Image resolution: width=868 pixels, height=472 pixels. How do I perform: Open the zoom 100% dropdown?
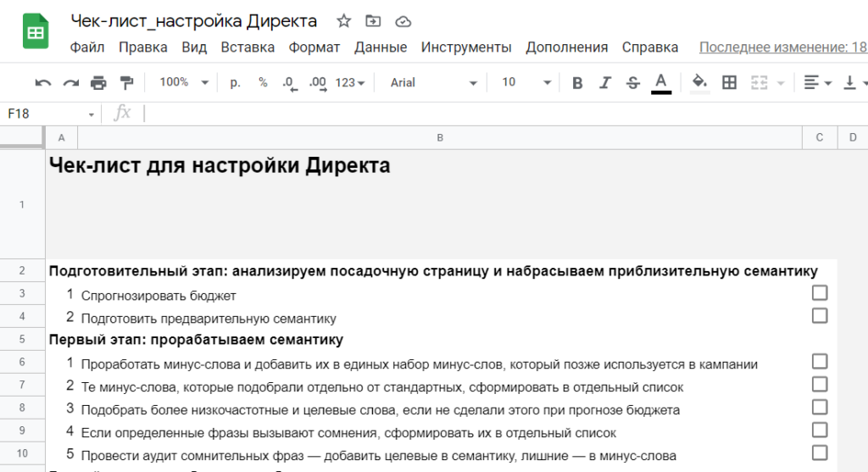(184, 82)
